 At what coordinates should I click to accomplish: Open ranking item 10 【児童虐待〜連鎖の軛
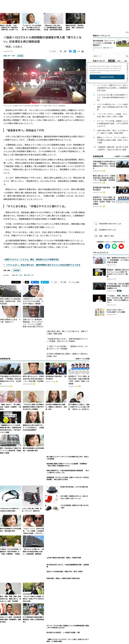(x=112, y=148)
